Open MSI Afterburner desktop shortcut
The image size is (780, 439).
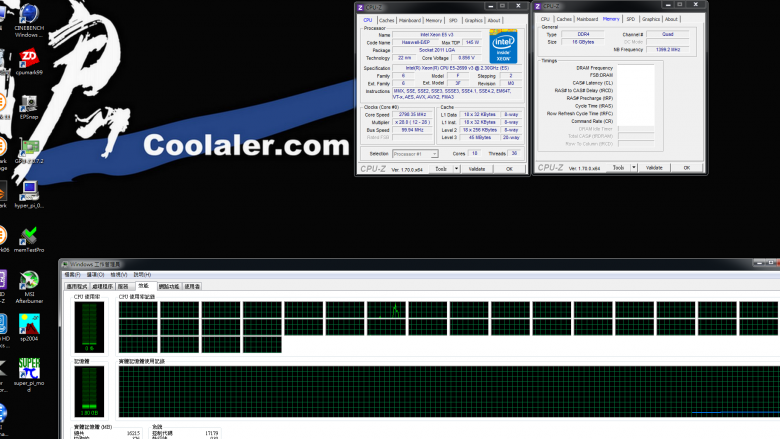pyautogui.click(x=29, y=287)
